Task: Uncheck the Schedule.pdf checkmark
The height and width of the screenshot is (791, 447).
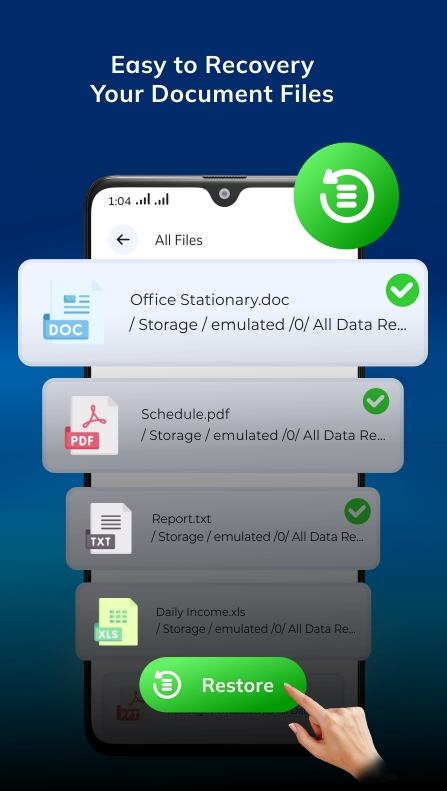Action: 376,401
